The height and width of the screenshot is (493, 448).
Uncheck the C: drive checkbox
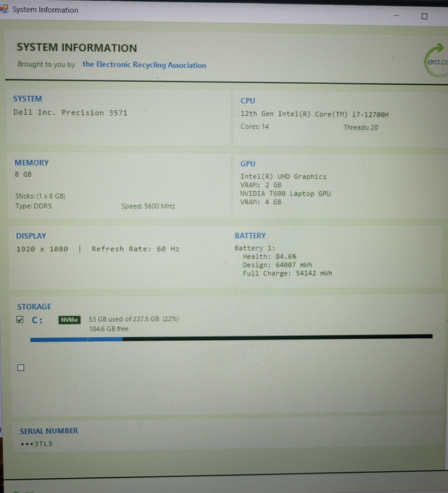20,320
